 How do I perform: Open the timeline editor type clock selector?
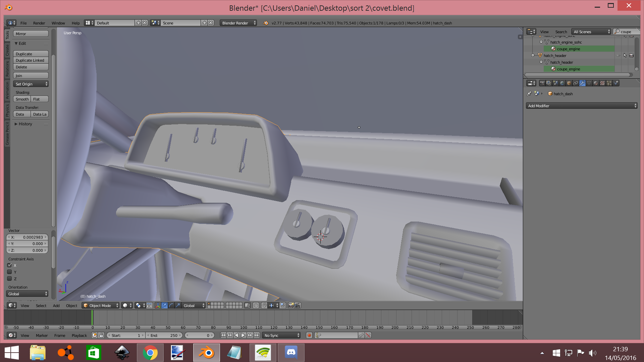click(12, 335)
